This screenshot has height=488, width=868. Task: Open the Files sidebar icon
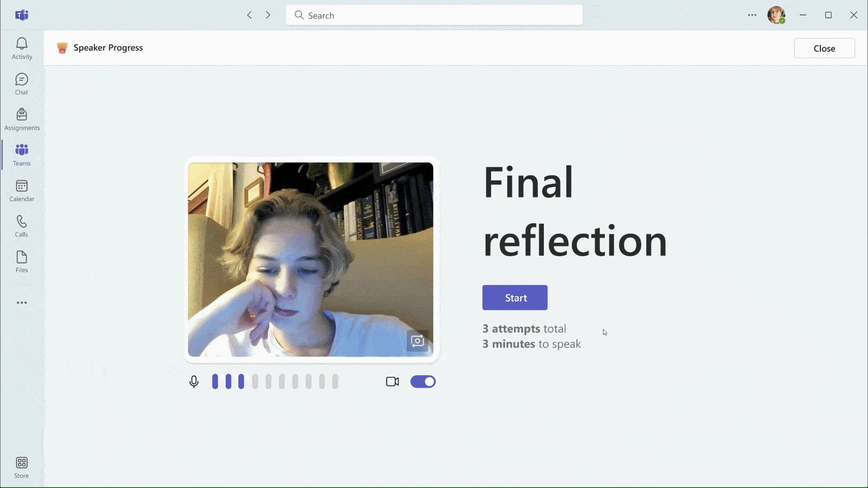click(x=22, y=262)
